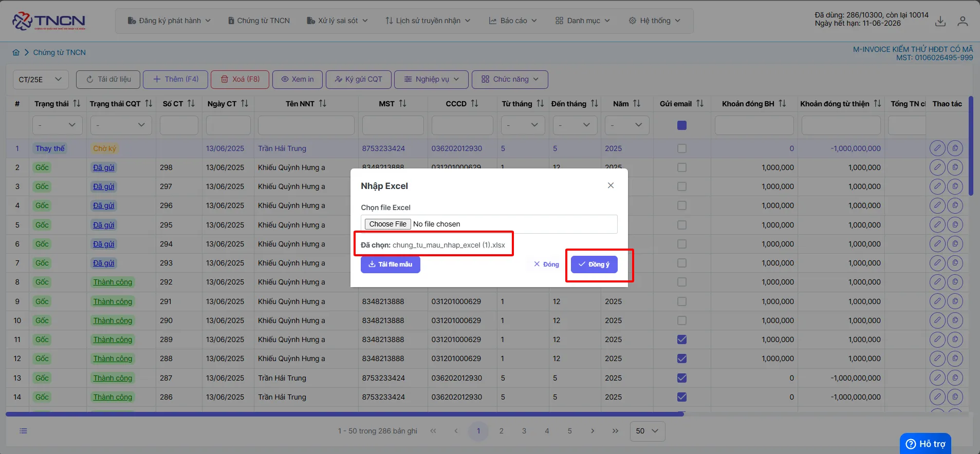The image size is (980, 454).
Task: Go to page 2 in pagination
Action: tap(501, 431)
